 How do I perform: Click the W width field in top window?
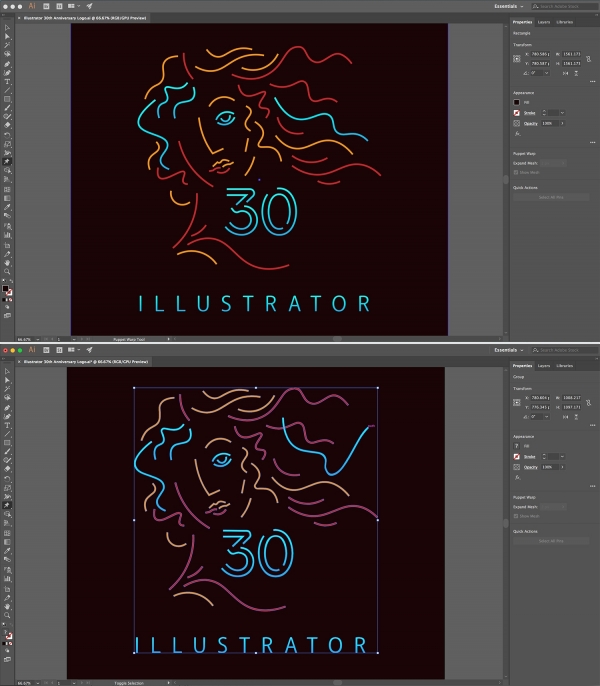[x=572, y=54]
